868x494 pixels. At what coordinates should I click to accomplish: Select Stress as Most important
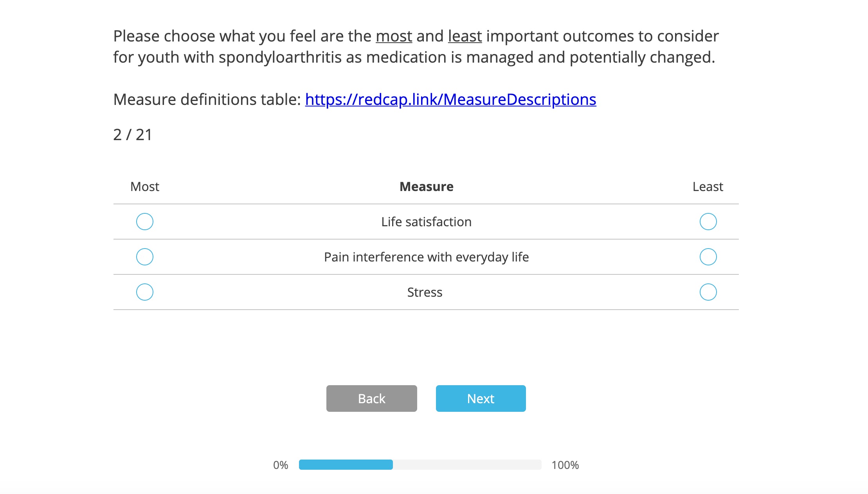(x=145, y=292)
